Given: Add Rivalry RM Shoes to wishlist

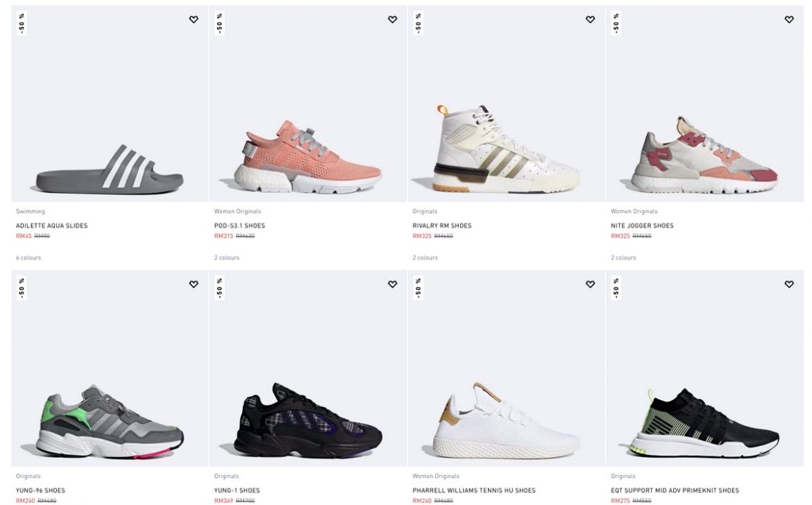Looking at the screenshot, I should 591,19.
